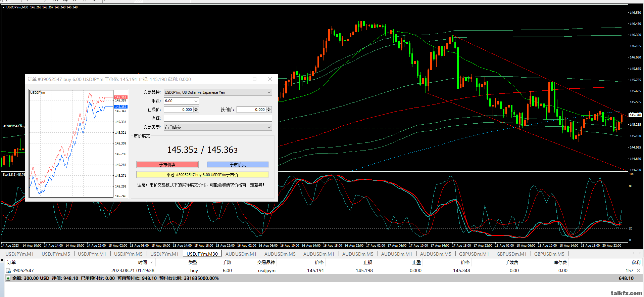This screenshot has height=297, width=644.
Task: Click the 净值: 948.10 equity text
Action: pyautogui.click(x=65, y=278)
